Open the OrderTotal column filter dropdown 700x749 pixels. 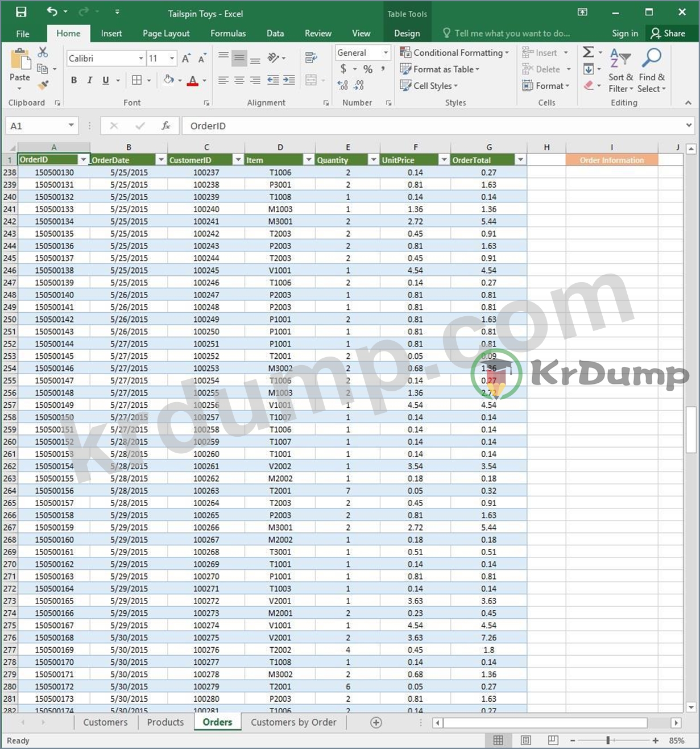pos(520,160)
